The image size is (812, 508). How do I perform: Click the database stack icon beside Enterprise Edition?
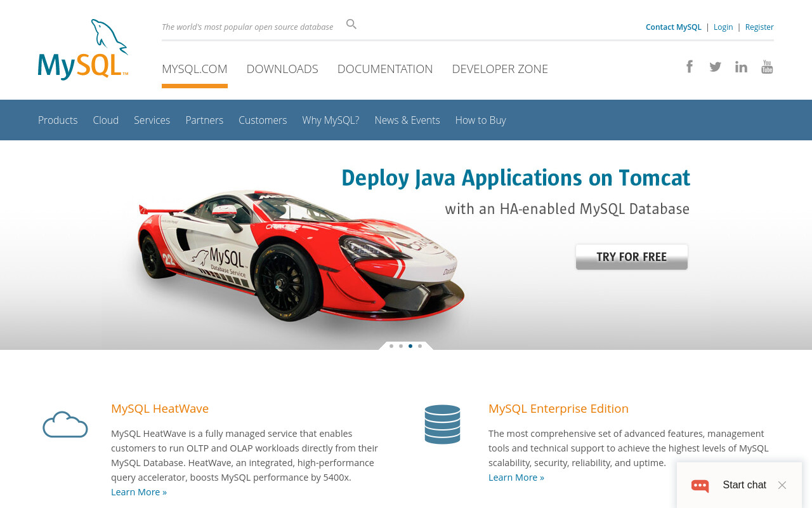pos(442,424)
